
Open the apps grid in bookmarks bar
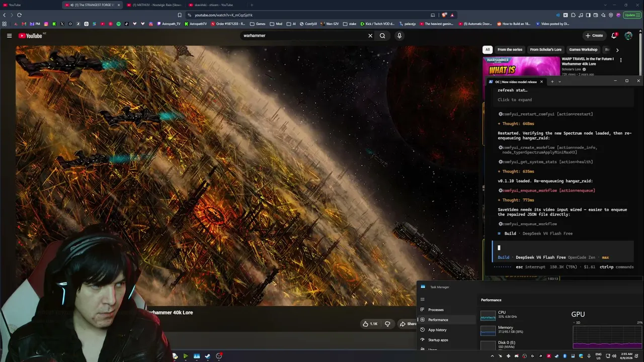point(5,24)
